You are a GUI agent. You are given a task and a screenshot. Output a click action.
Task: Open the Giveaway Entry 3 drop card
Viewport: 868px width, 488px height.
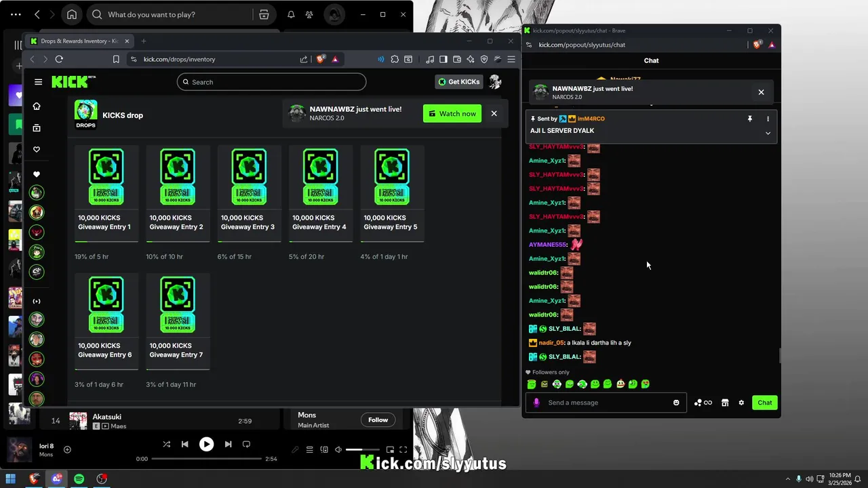(249, 193)
